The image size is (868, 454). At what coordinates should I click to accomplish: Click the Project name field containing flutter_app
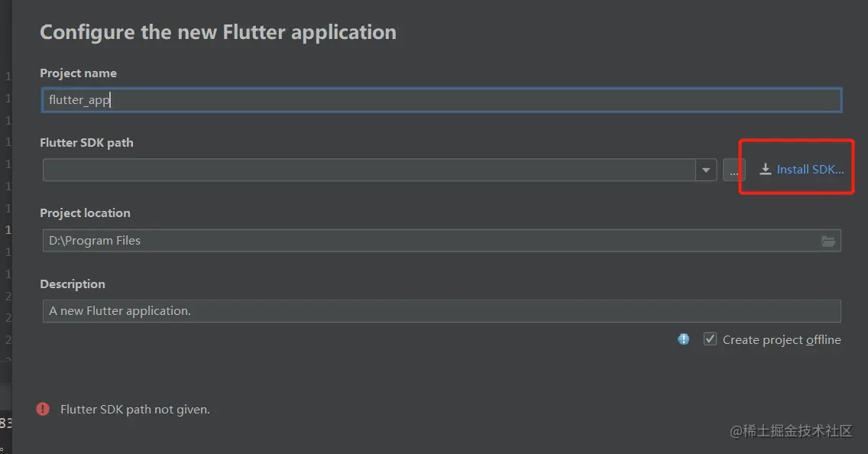(442, 100)
